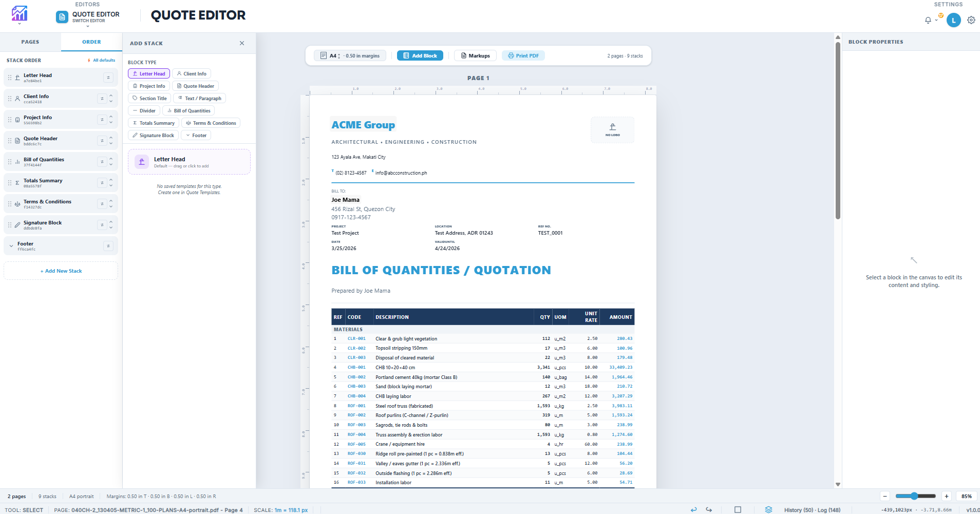
Task: Switch to the Pages tab
Action: point(30,42)
